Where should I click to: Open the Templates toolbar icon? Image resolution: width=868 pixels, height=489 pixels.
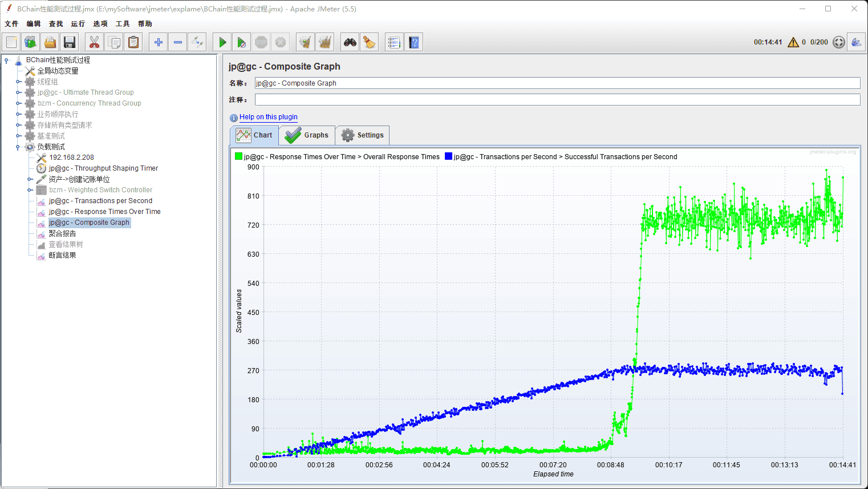click(31, 42)
